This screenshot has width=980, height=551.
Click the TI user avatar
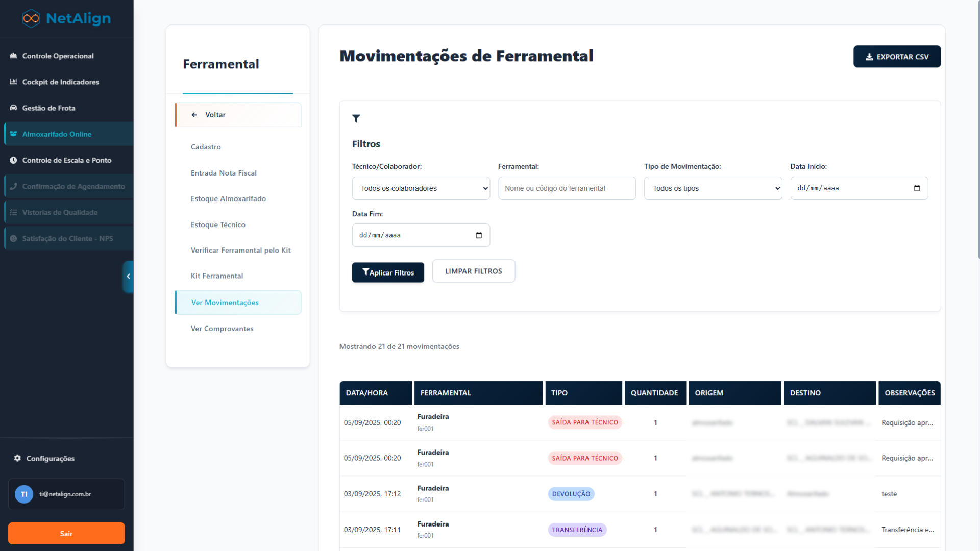pyautogui.click(x=24, y=494)
